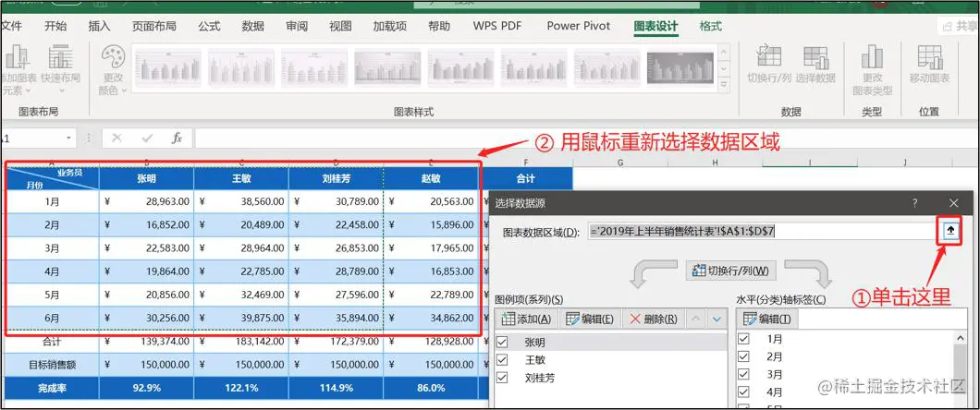Screen dimensions: 980x410
Task: Switch to the 加载项 tab
Action: pos(390,26)
